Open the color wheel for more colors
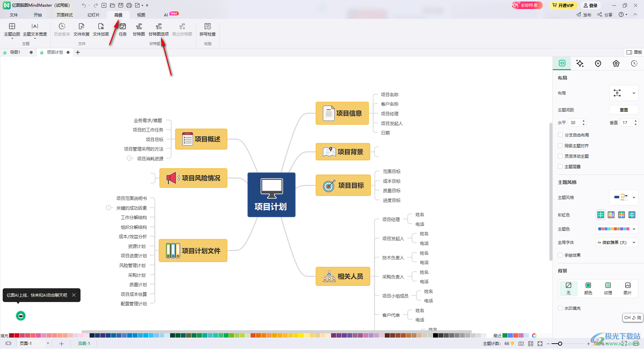Image resolution: width=644 pixels, height=349 pixels. tap(534, 335)
